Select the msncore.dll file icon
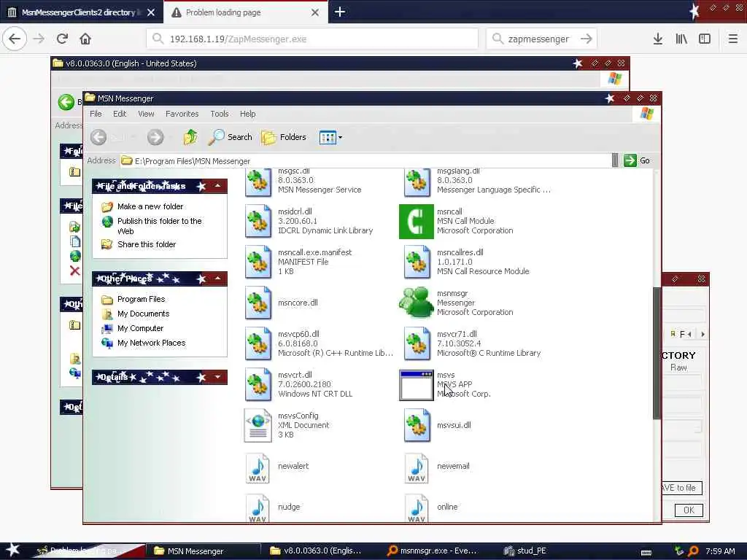 pyautogui.click(x=258, y=303)
